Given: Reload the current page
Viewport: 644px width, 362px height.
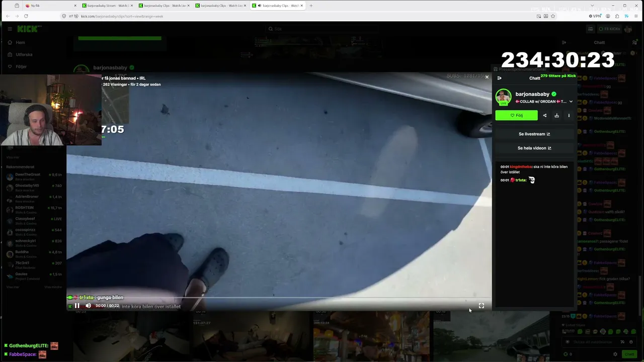Looking at the screenshot, I should pyautogui.click(x=26, y=16).
